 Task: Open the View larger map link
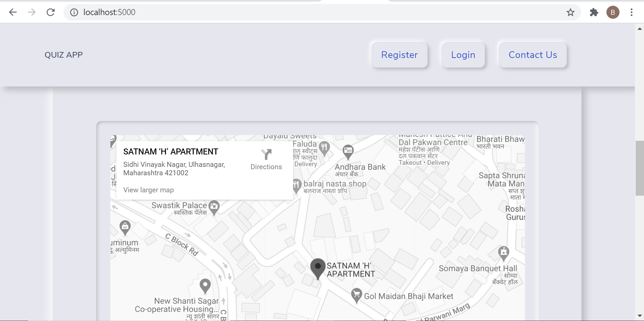tap(148, 190)
